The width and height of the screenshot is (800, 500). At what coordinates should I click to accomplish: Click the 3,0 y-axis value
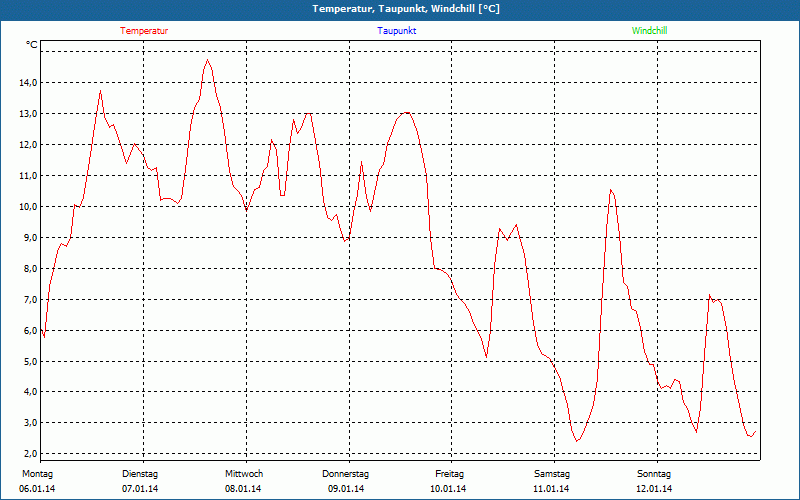[x=31, y=422]
